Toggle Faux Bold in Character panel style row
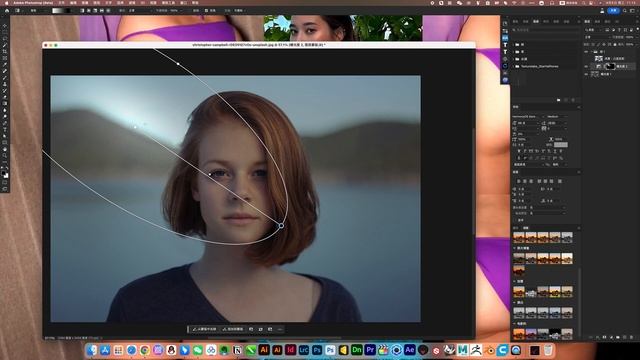Viewport: 640px width, 360px height. 519,151
